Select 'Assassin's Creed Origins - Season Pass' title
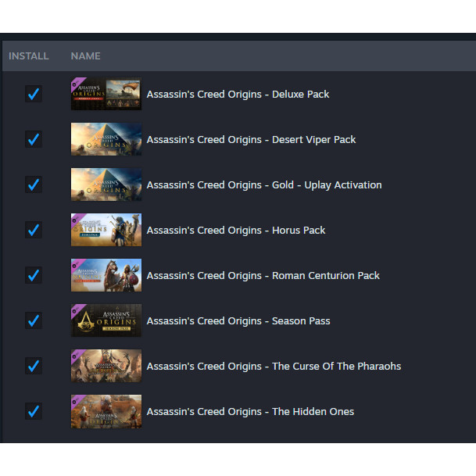The width and height of the screenshot is (476, 476). click(238, 321)
